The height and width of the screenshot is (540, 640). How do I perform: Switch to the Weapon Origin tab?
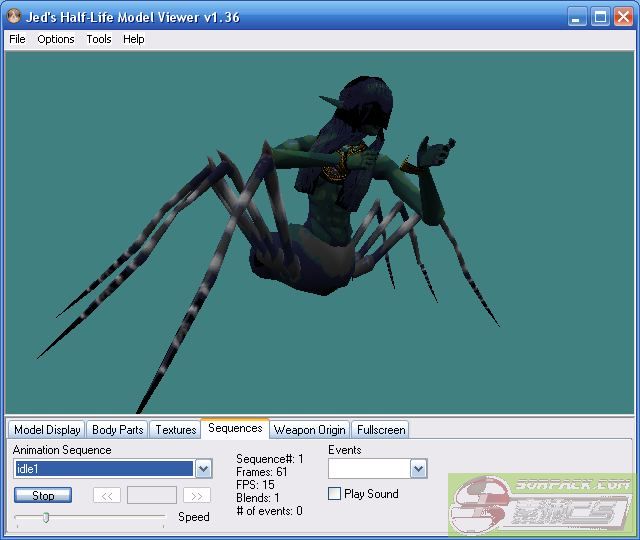(x=310, y=430)
